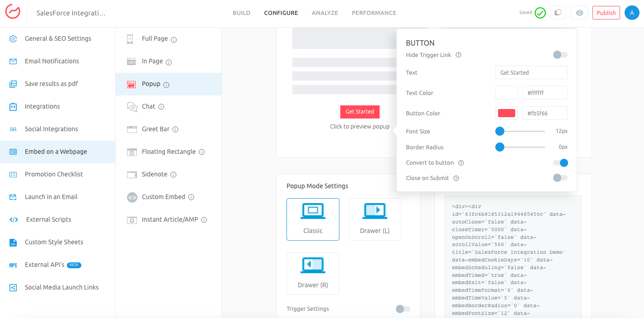Image resolution: width=644 pixels, height=318 pixels.
Task: Open the Greet Bar embed option
Action: (x=169, y=129)
